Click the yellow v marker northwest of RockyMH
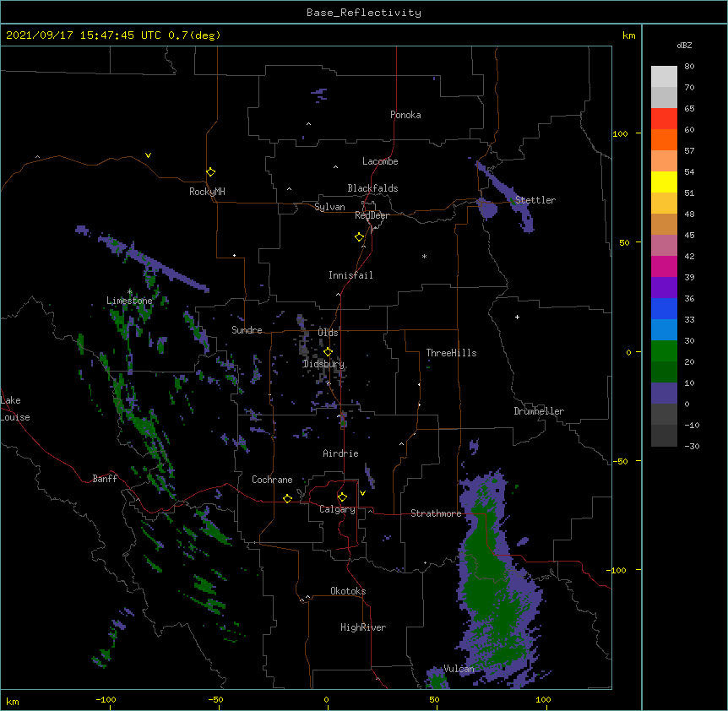Screen dimensions: 728x711 [148, 155]
